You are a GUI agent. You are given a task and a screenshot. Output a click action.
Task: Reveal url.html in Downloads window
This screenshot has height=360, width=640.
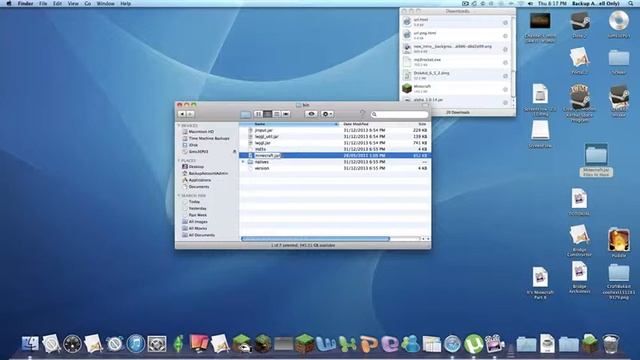coord(505,22)
